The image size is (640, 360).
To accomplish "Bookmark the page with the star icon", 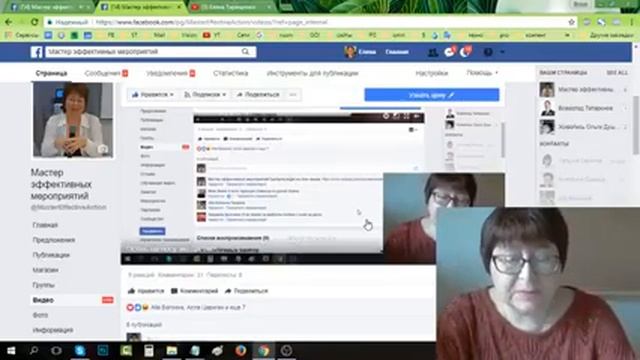I will click(571, 22).
